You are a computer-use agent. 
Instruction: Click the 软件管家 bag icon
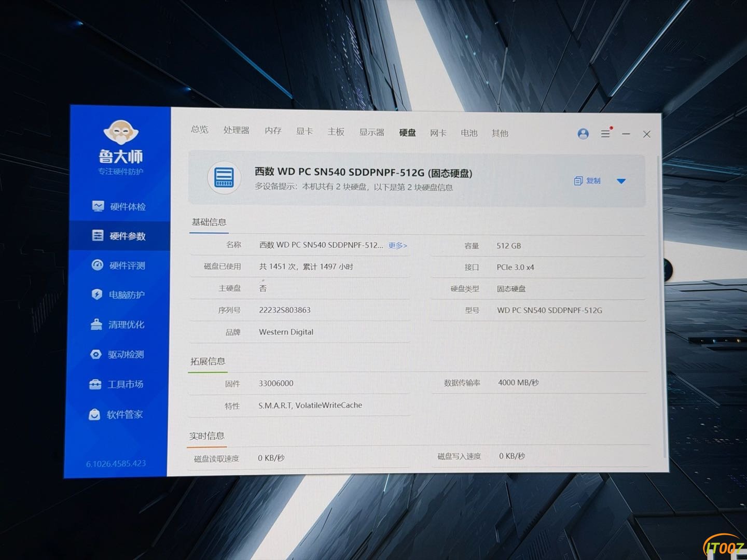coord(94,414)
